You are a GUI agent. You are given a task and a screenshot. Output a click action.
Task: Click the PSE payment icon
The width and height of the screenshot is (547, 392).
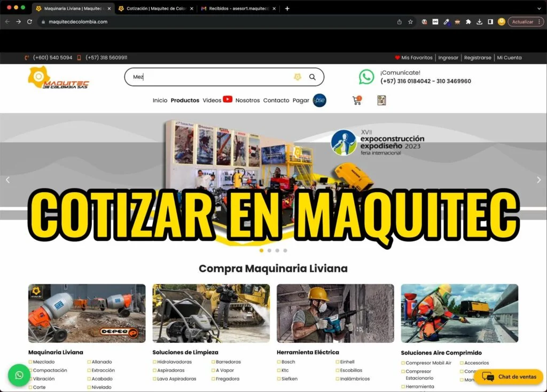click(x=319, y=100)
